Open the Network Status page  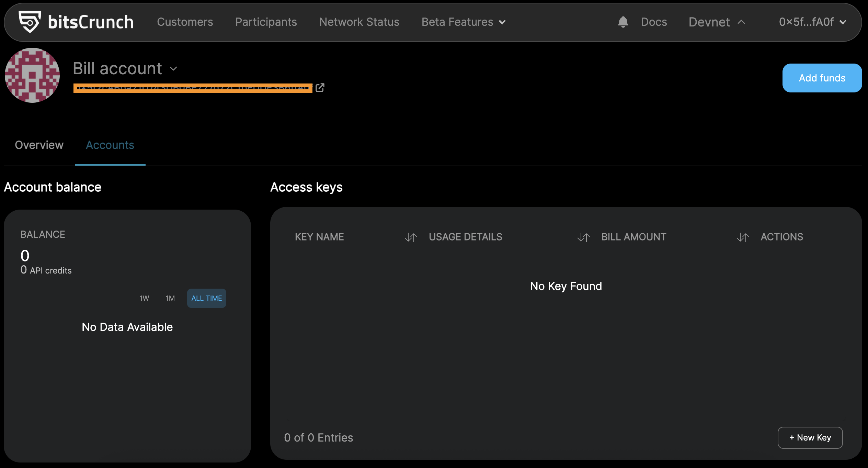coord(359,22)
